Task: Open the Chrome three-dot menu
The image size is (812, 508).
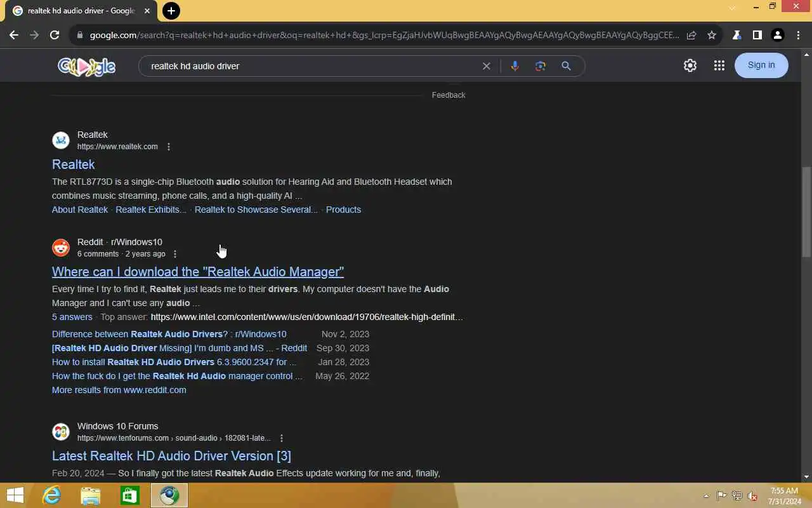Action: click(798, 36)
